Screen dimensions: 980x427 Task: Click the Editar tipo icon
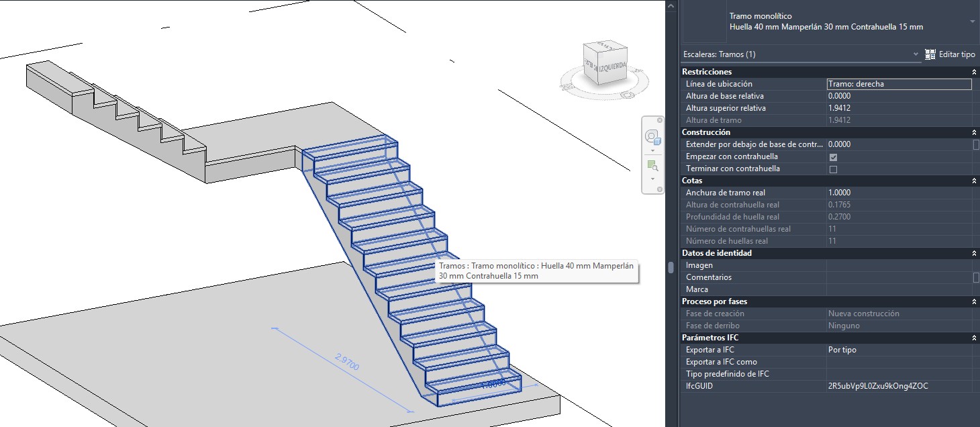point(930,54)
